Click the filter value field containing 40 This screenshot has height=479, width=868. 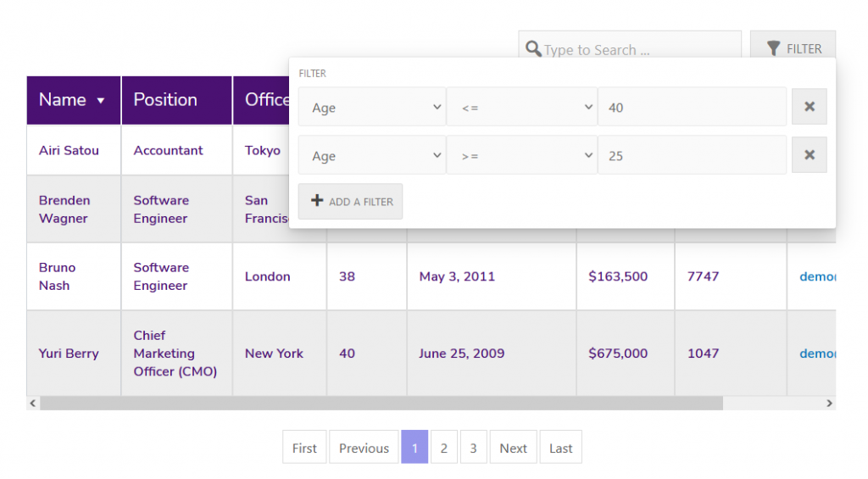(692, 107)
